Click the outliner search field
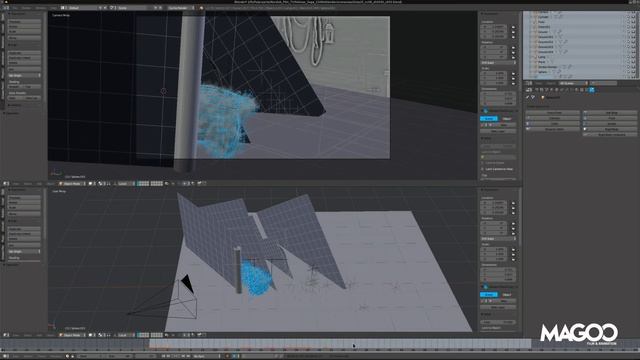 tap(603, 83)
